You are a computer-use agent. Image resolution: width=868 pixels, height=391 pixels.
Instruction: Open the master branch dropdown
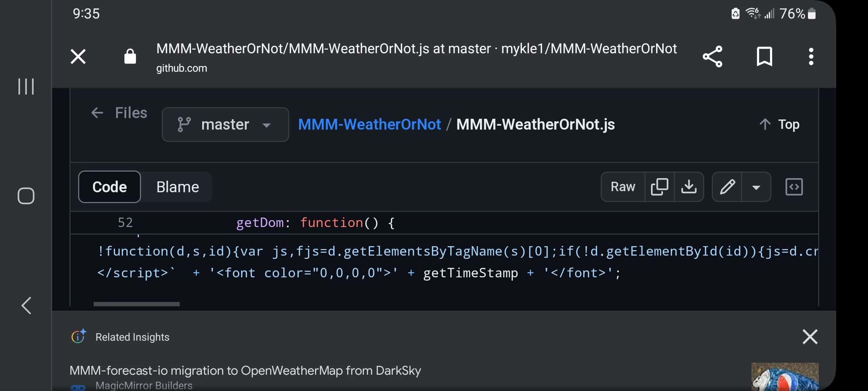tap(225, 124)
